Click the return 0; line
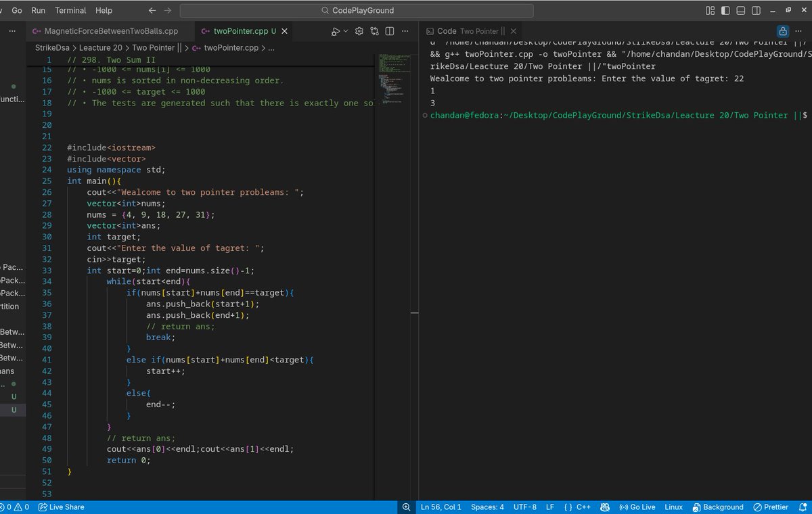The image size is (812, 514). (129, 461)
